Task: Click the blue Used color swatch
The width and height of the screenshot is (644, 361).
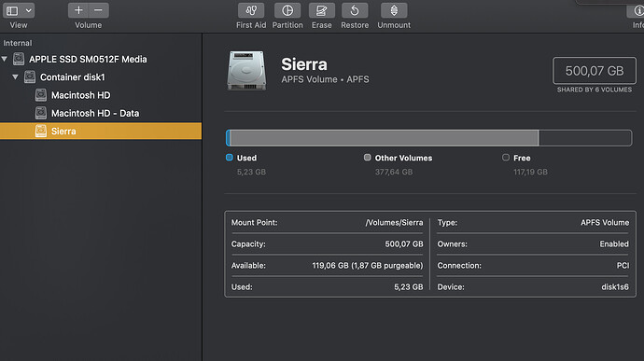Action: tap(230, 158)
